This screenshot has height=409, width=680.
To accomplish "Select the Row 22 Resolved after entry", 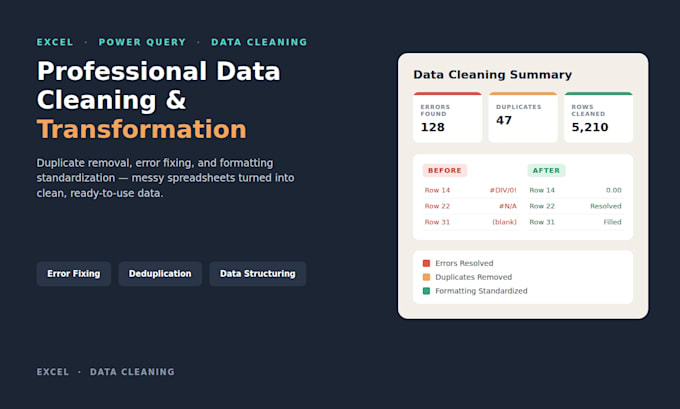I will point(575,206).
